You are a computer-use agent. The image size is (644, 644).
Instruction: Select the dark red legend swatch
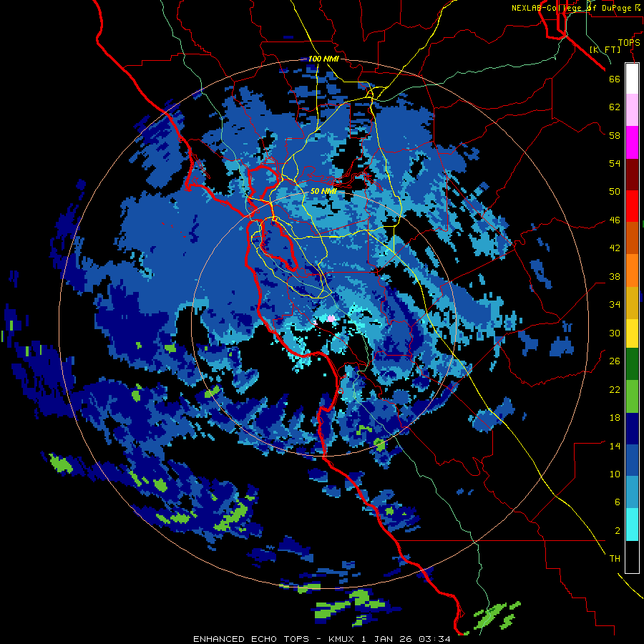point(632,174)
